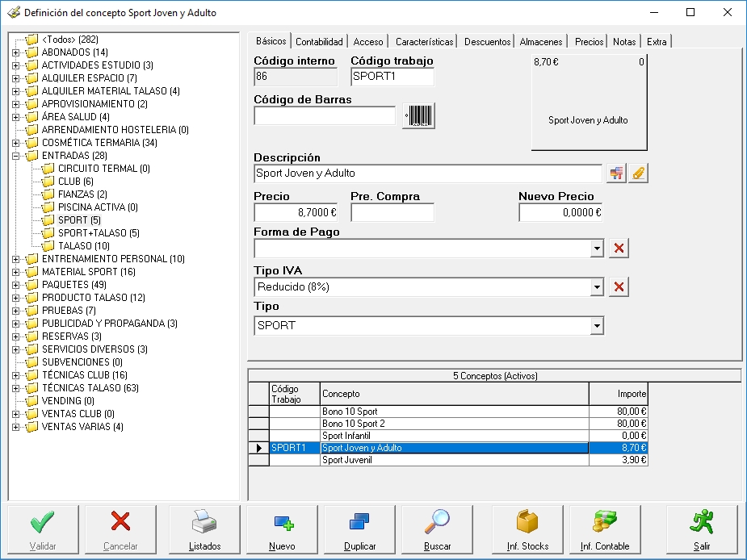
Task: Open the Descuentos tab
Action: point(487,42)
